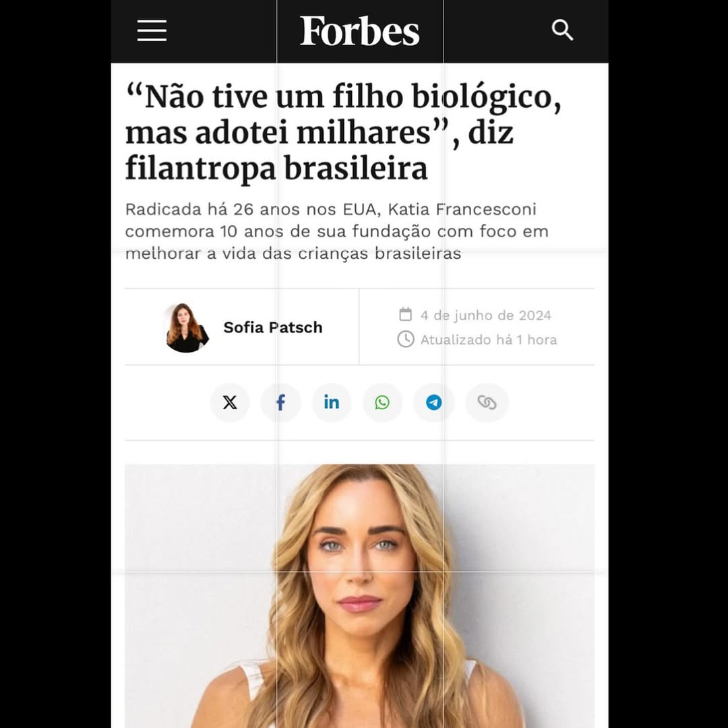Open author Sofia Patsch's profile name link
This screenshot has height=728, width=728.
(x=273, y=328)
